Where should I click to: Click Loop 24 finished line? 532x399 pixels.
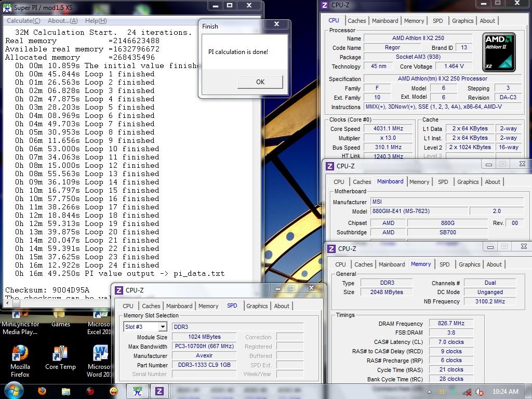click(x=87, y=265)
